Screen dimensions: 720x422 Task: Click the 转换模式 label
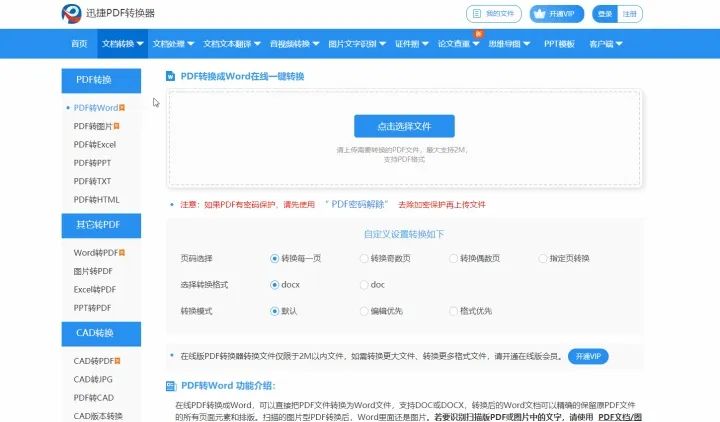tap(197, 311)
